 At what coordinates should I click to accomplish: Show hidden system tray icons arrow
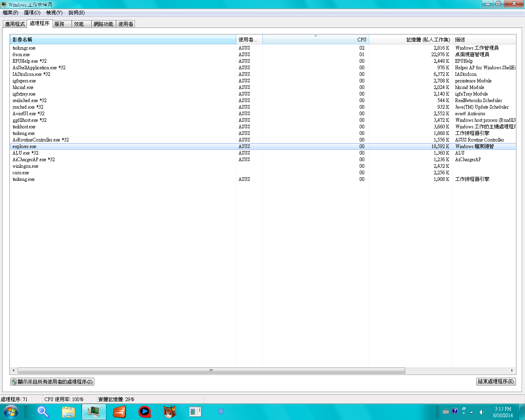point(471,412)
